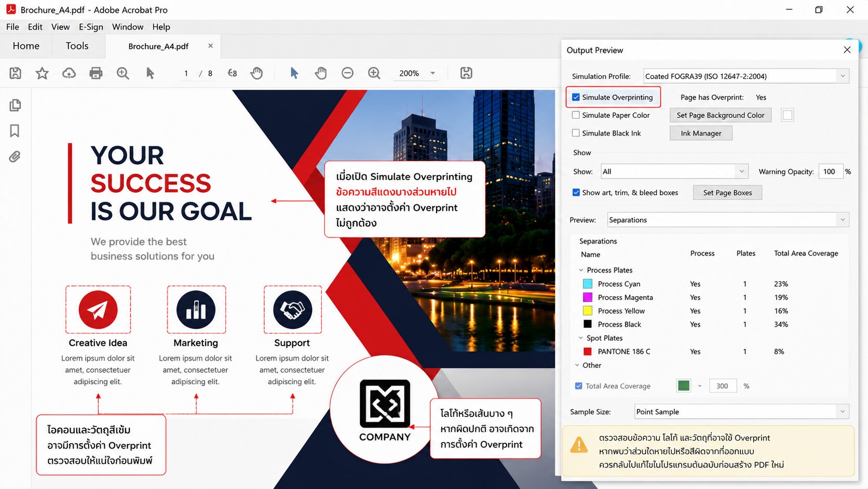Activate the Hand pan tool
The height and width of the screenshot is (489, 868).
point(321,73)
